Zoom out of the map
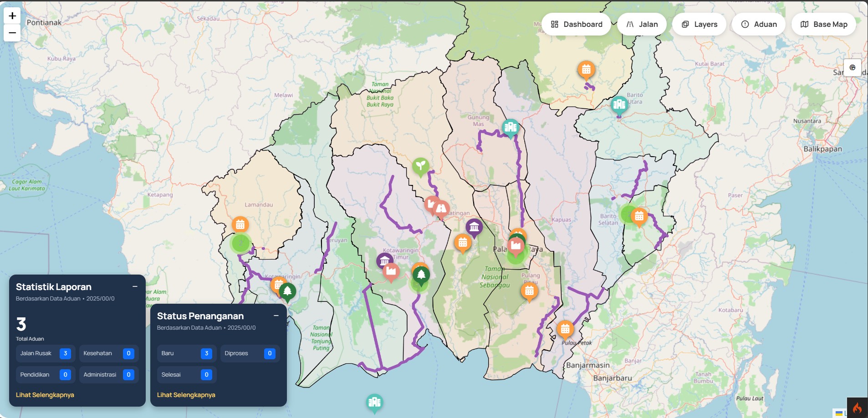868x418 pixels. pos(12,33)
